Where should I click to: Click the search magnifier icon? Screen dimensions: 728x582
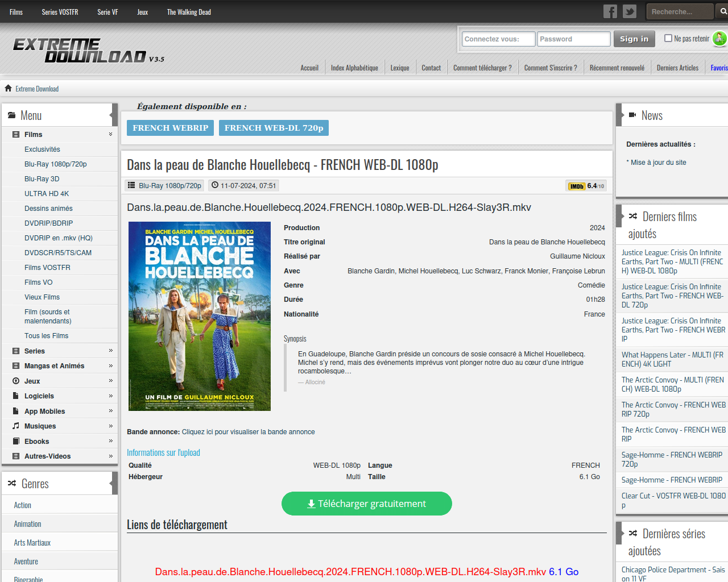pyautogui.click(x=723, y=11)
